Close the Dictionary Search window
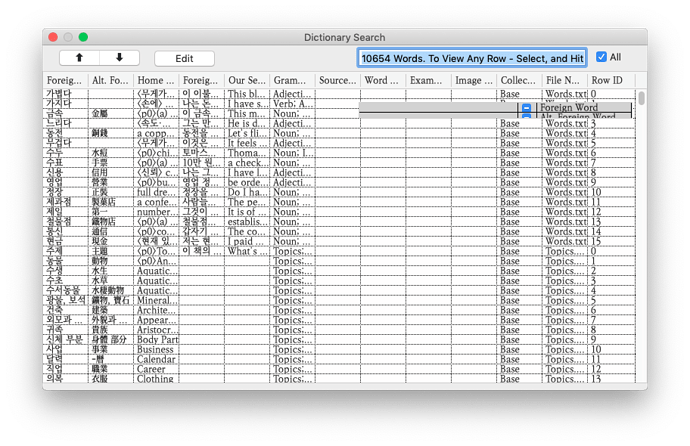This screenshot has height=446, width=690. coord(53,37)
